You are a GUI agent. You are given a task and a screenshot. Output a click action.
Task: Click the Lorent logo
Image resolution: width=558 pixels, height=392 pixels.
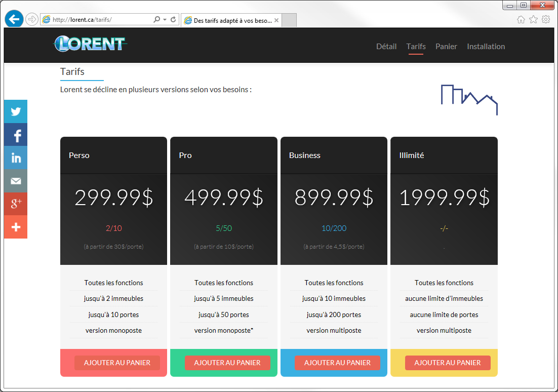click(x=90, y=44)
